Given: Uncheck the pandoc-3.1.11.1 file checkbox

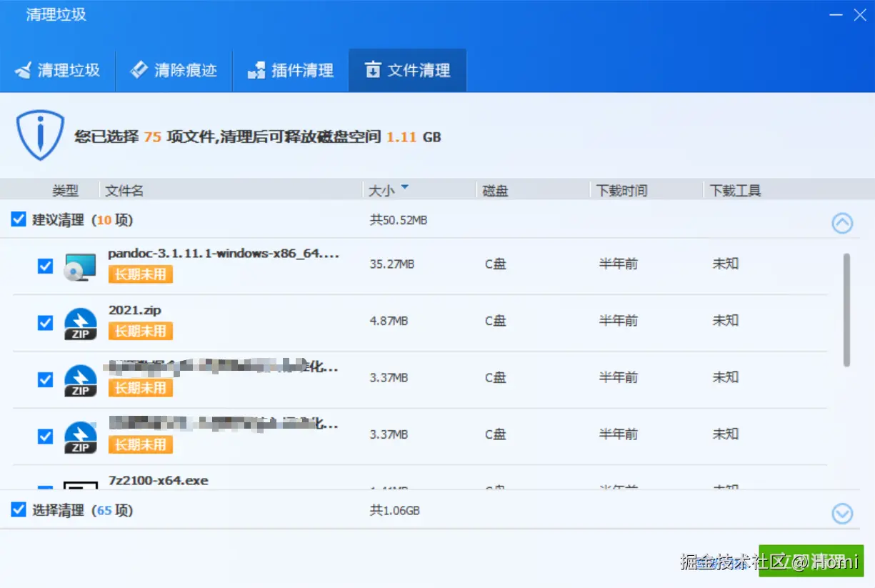Looking at the screenshot, I should coord(45,266).
